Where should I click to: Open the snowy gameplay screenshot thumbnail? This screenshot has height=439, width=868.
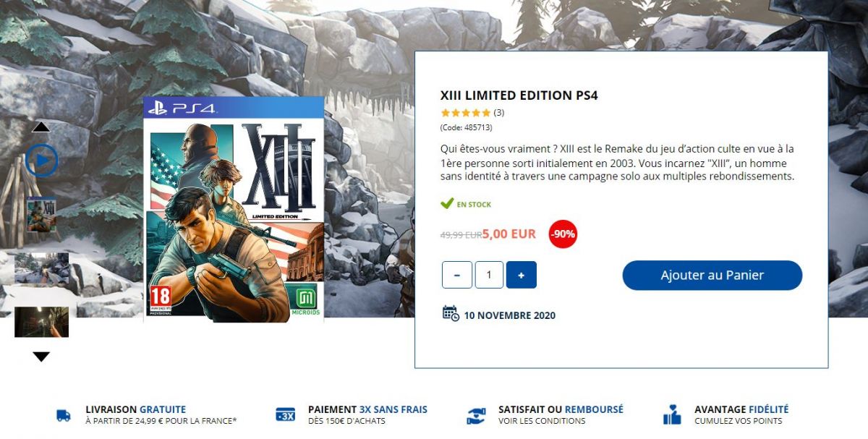[41, 269]
